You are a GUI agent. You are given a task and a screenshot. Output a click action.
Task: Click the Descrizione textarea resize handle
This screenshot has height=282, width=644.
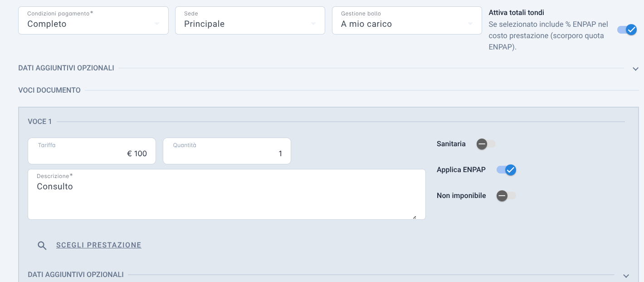[415, 217]
